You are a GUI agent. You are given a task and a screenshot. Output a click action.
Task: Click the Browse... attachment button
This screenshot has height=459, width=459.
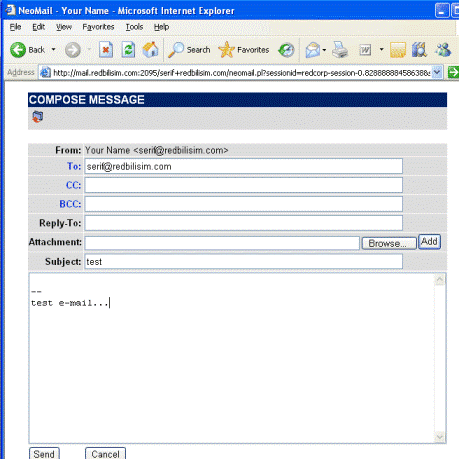point(389,243)
